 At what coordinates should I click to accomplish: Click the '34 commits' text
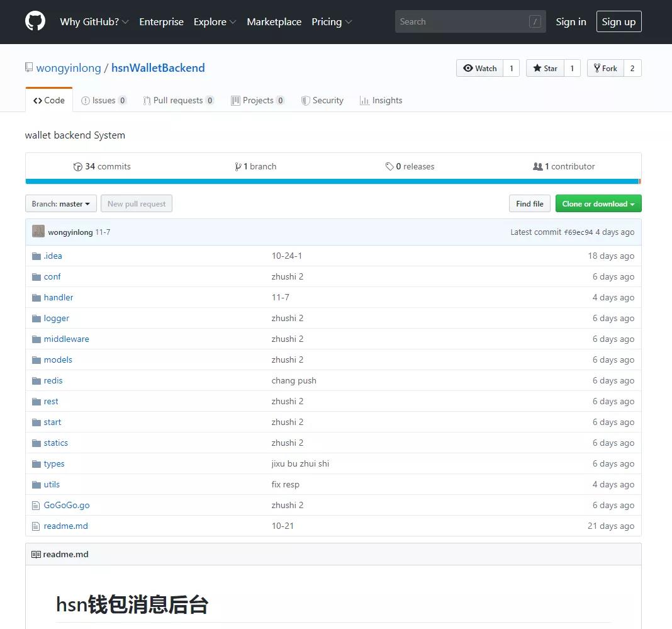click(108, 166)
